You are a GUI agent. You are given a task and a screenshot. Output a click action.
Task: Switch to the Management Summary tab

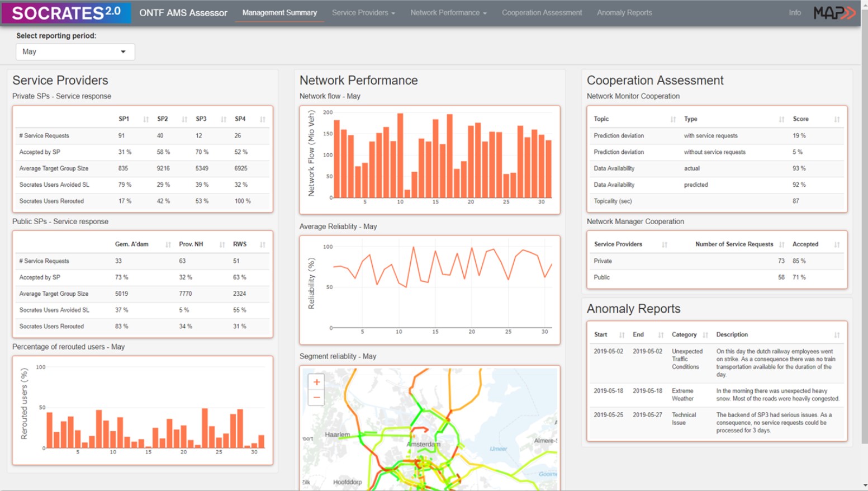(x=279, y=12)
